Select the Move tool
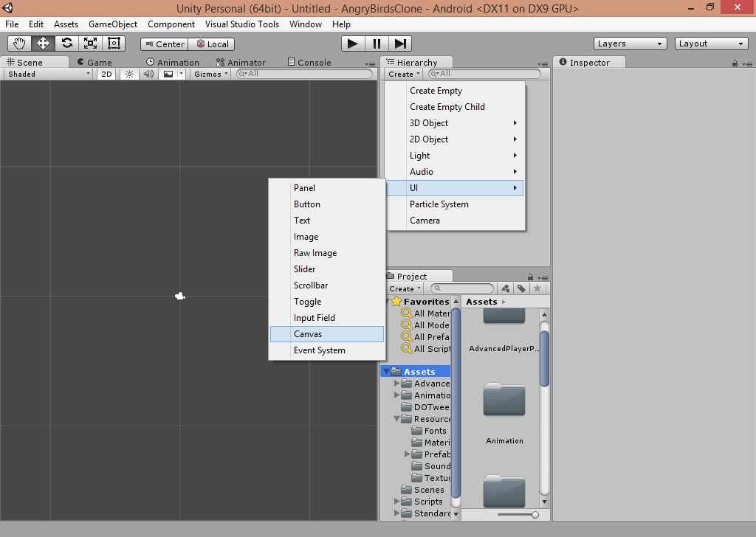756x537 pixels. [43, 44]
